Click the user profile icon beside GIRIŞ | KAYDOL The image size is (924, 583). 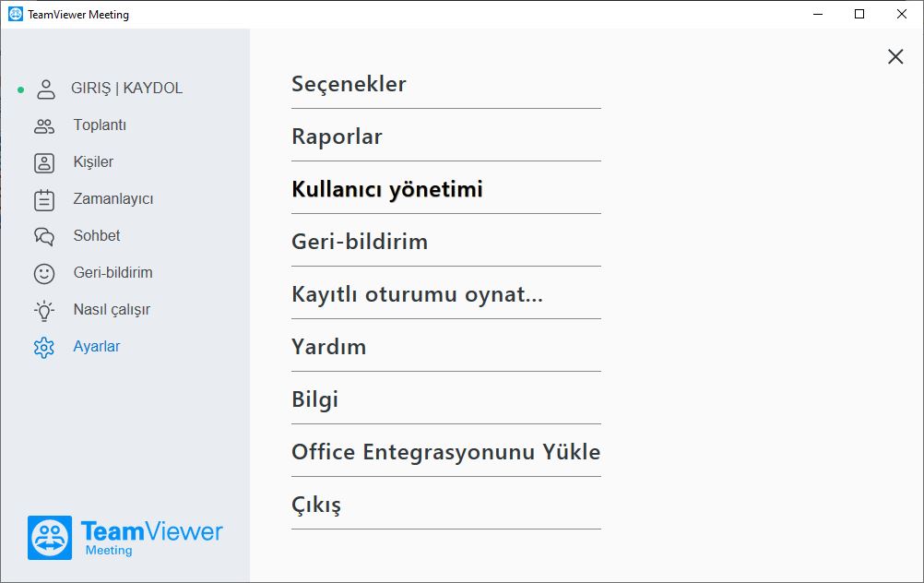click(45, 89)
